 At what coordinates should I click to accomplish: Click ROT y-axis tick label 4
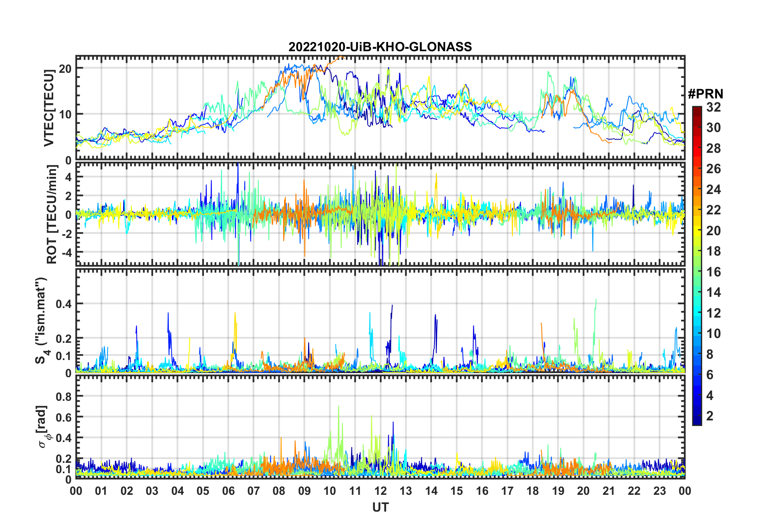click(x=69, y=177)
